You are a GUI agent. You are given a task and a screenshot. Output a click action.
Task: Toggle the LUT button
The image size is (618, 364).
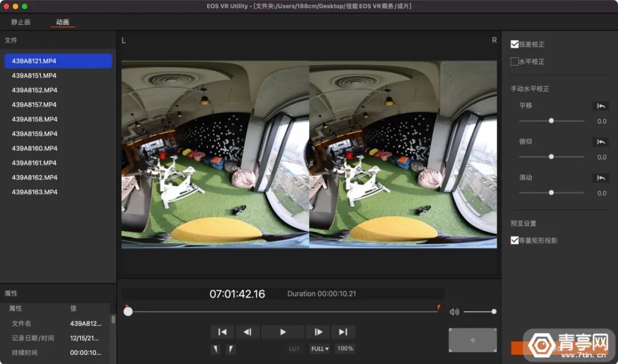pos(294,349)
